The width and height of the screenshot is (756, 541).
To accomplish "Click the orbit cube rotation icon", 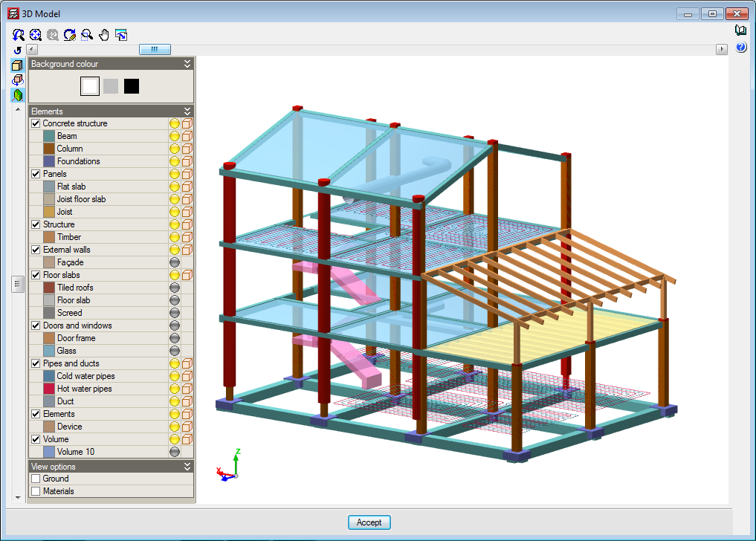I will click(18, 80).
